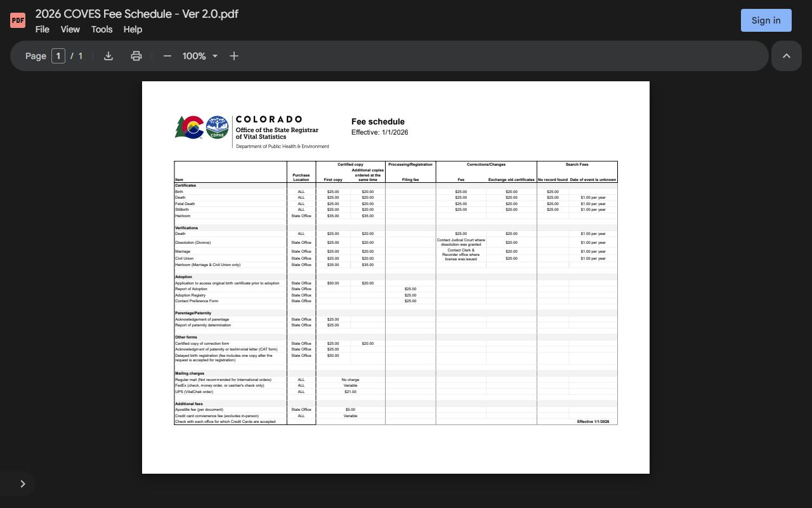This screenshot has width=812, height=508.
Task: Click the Civil Union row label
Action: (x=184, y=258)
